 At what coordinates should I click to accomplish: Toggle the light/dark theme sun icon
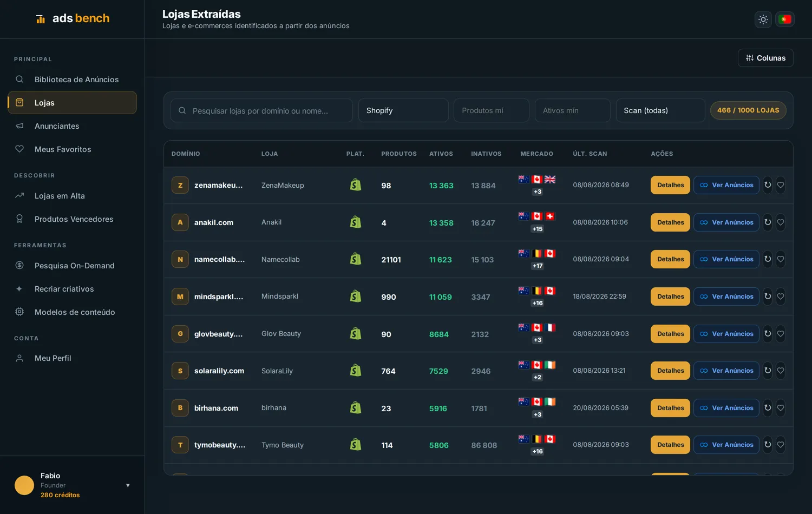pyautogui.click(x=763, y=19)
